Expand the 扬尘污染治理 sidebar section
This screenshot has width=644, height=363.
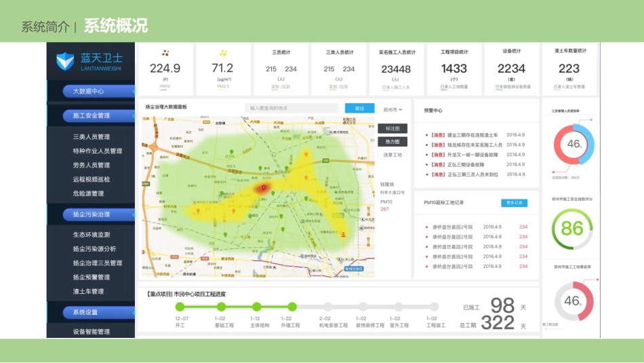92,214
